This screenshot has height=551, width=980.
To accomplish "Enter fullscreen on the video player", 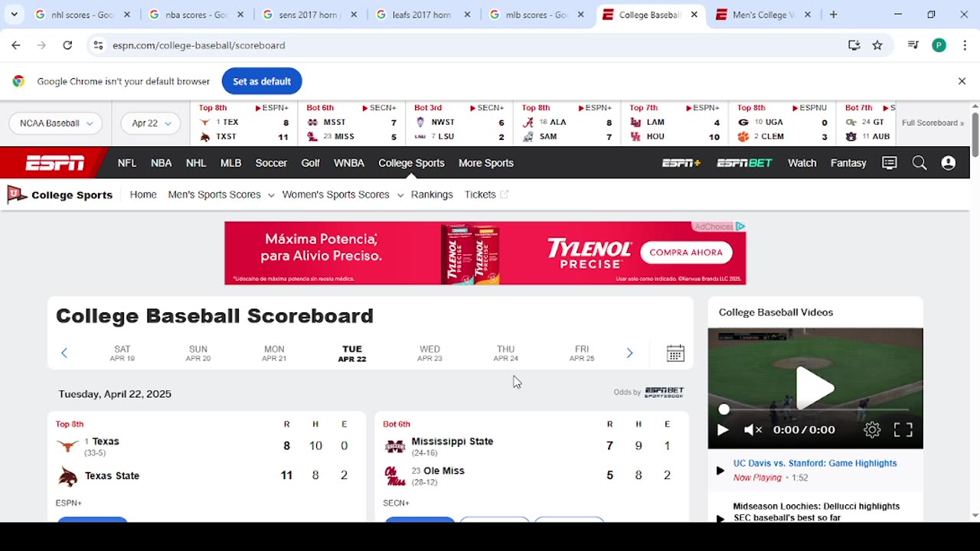I will (903, 430).
